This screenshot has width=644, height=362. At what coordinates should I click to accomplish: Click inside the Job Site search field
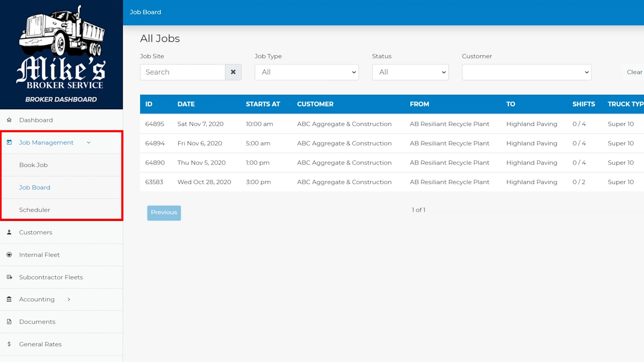[182, 72]
